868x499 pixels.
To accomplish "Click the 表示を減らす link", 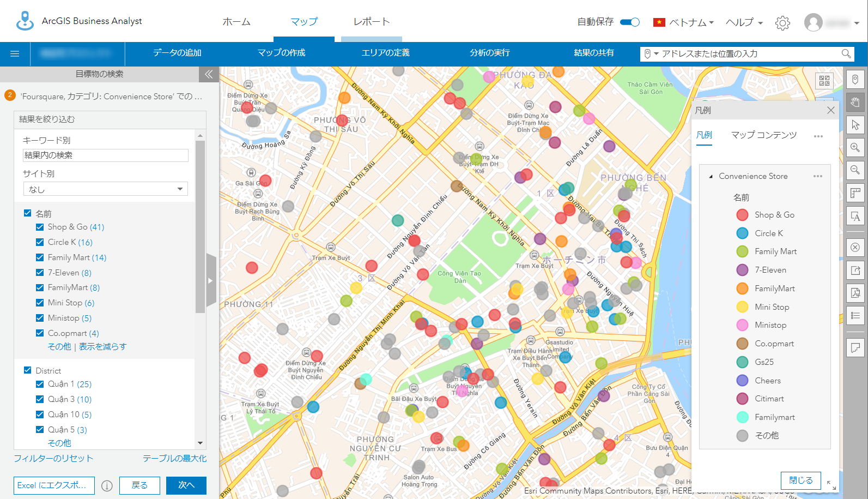I will coord(103,347).
